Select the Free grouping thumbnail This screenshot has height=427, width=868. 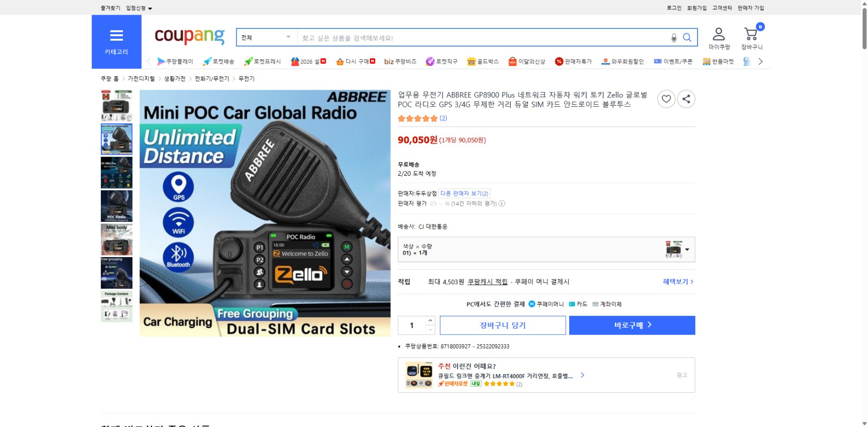(x=117, y=273)
